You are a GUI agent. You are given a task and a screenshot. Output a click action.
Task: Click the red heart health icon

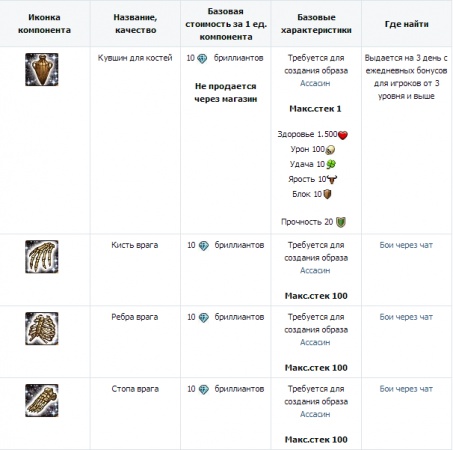click(343, 135)
